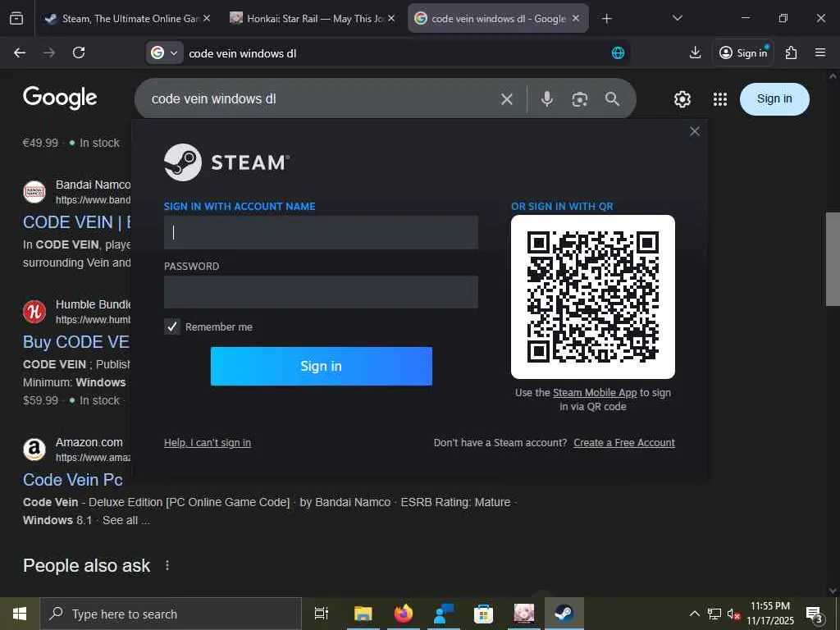This screenshot has width=840, height=630.
Task: Open the browser downloads panel
Action: 695,52
